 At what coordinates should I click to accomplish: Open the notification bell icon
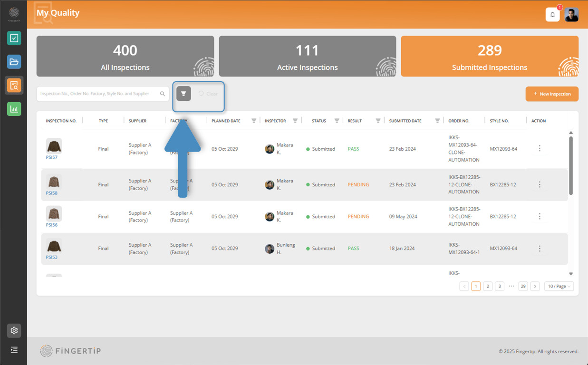click(552, 15)
